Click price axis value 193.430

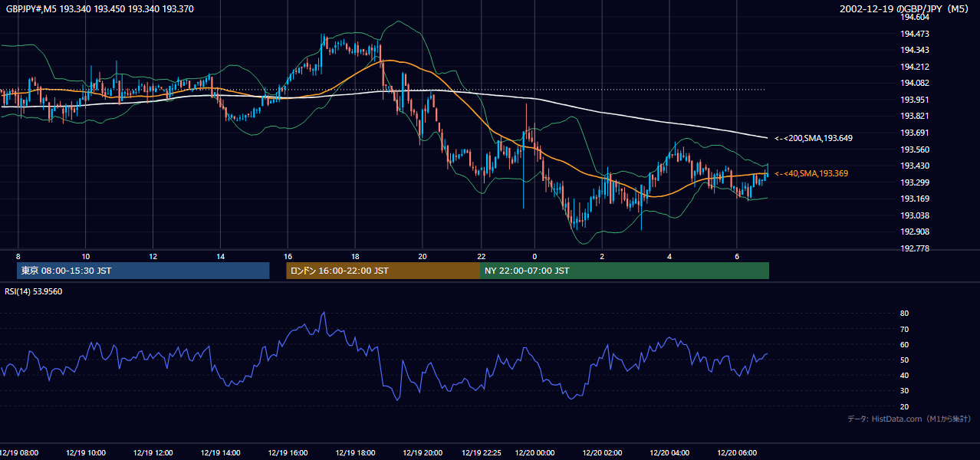[x=915, y=166]
